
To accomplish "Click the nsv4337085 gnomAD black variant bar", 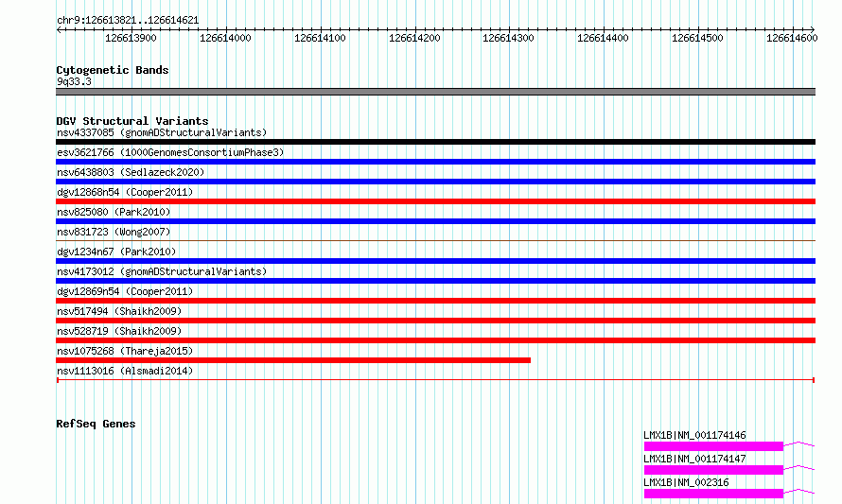I will [x=435, y=142].
